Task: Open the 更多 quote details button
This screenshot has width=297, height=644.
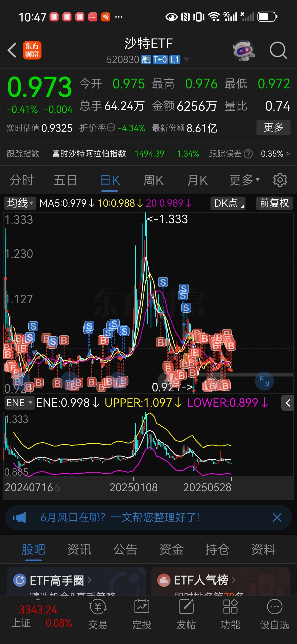Action: point(273,127)
